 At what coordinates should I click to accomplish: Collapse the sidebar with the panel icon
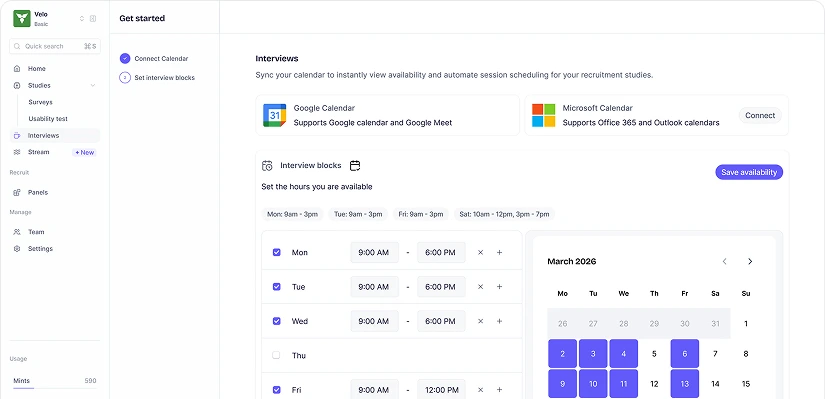pyautogui.click(x=93, y=18)
